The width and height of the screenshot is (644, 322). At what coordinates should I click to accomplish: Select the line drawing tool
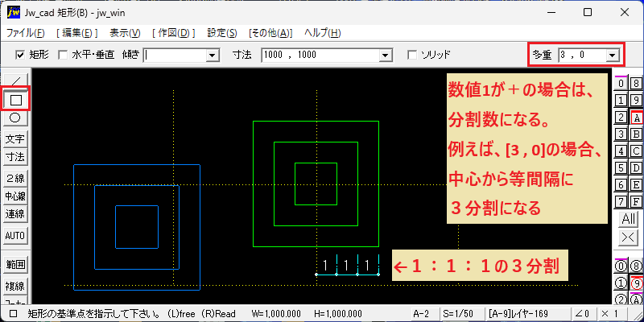(x=15, y=80)
